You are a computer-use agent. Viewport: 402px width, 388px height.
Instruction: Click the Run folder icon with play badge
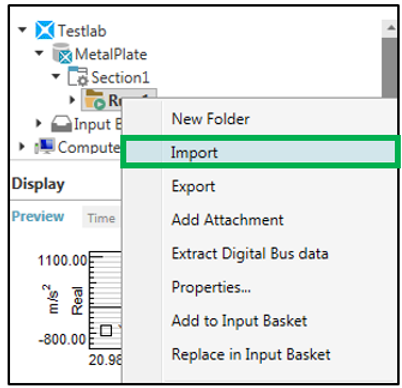[x=95, y=100]
